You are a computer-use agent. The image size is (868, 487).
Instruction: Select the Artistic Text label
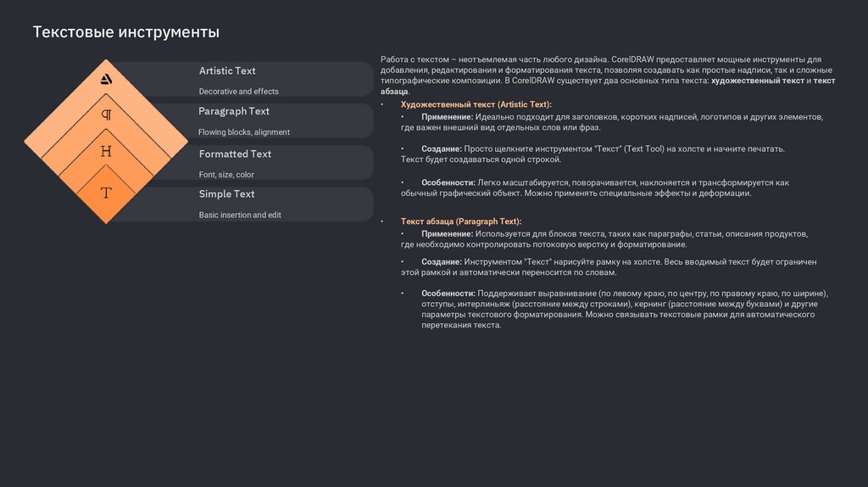(227, 70)
